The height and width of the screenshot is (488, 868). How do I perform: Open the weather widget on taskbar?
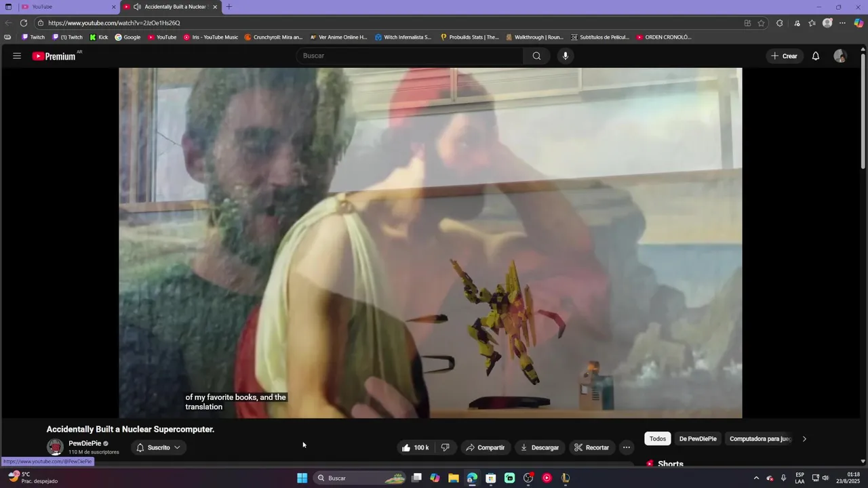point(33,478)
